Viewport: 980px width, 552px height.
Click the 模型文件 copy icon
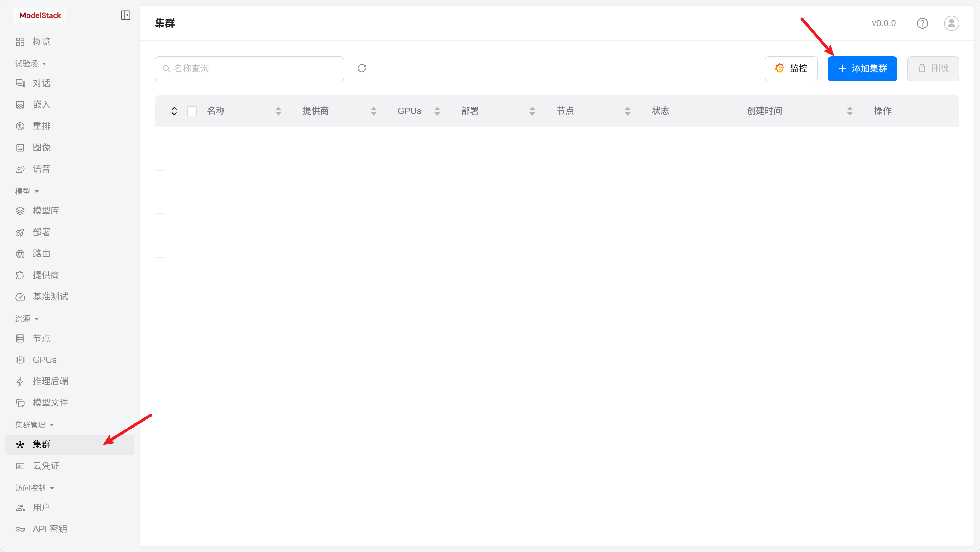20,403
